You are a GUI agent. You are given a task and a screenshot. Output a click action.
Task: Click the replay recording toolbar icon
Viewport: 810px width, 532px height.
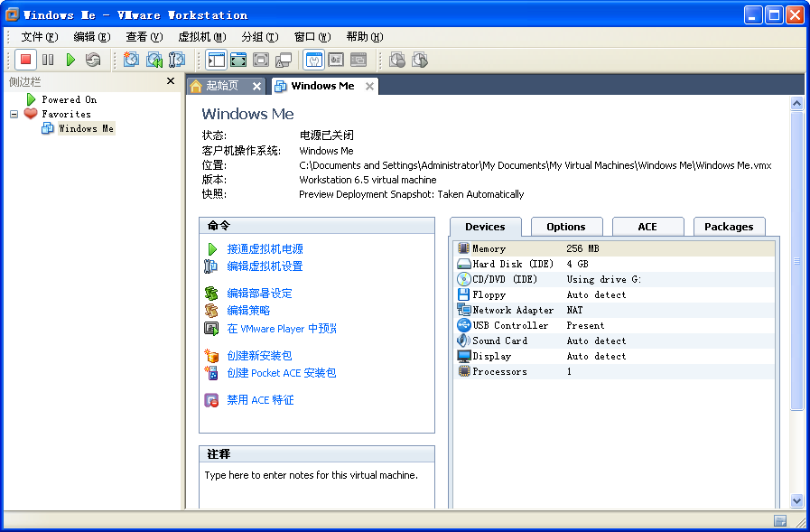(x=420, y=60)
